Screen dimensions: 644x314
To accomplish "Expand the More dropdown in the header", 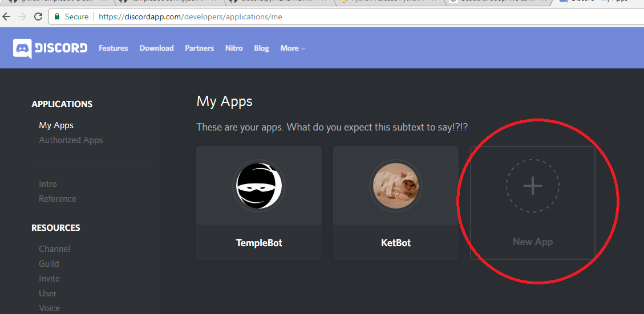I will [293, 48].
